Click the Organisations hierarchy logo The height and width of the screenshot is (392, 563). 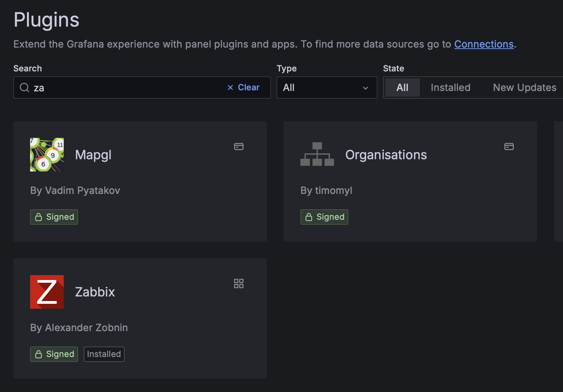pos(317,154)
